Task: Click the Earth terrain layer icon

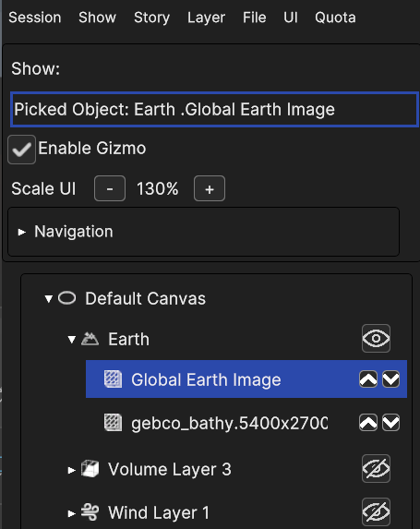Action: coord(90,339)
